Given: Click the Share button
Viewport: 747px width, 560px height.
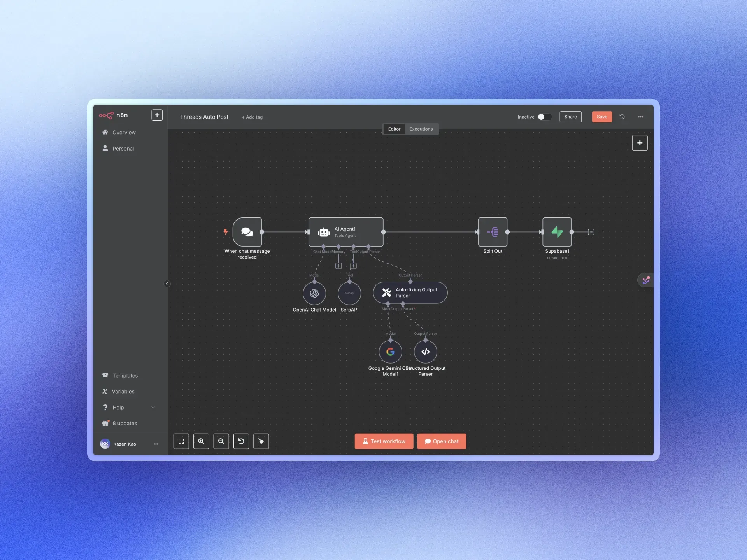Looking at the screenshot, I should (570, 117).
